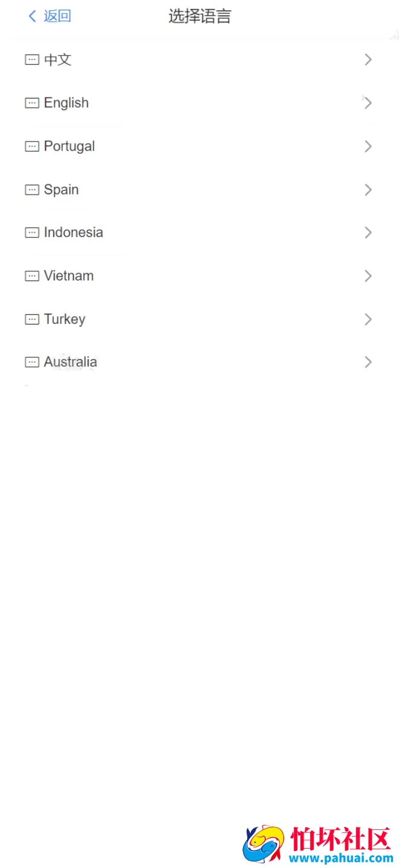
Task: Open the chevron on the Indonesia row
Action: (x=368, y=233)
